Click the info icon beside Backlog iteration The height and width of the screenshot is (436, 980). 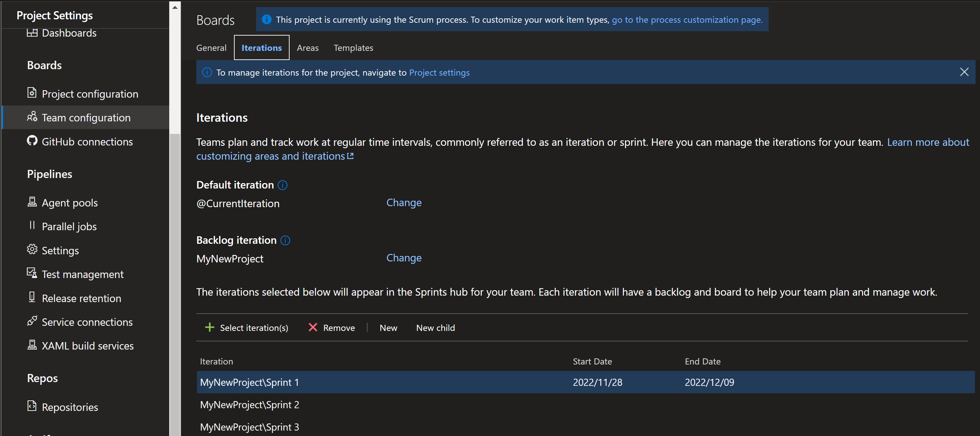(285, 240)
